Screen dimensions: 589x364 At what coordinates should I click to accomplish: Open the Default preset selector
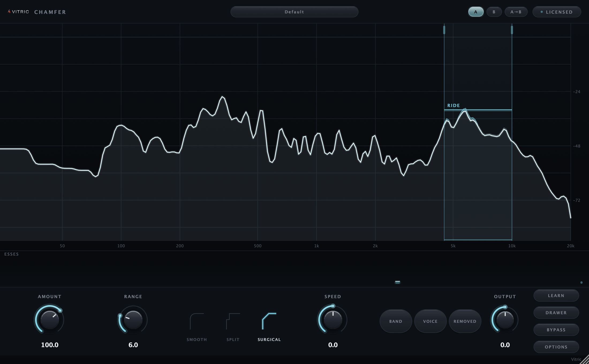tap(294, 12)
